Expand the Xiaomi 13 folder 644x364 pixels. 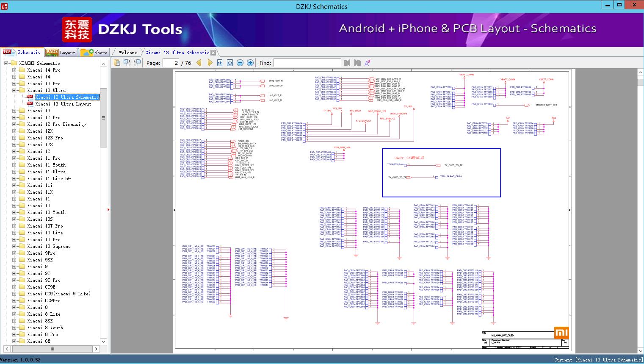click(14, 111)
